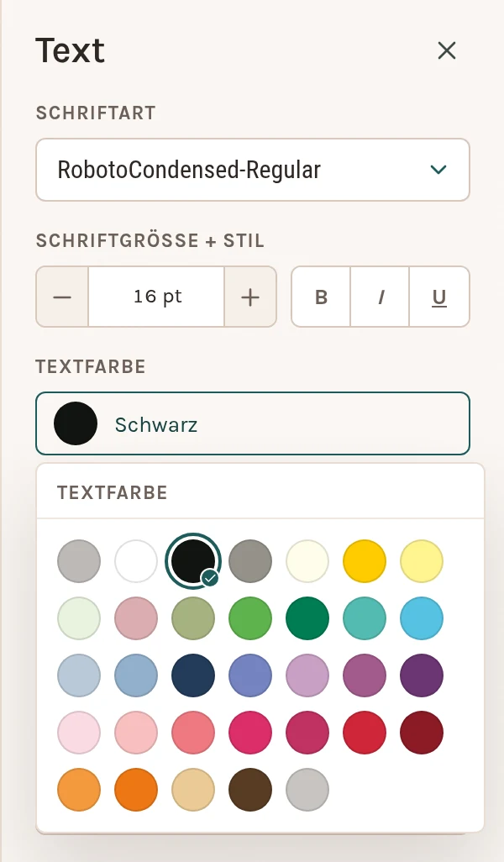Viewport: 504px width, 862px height.
Task: Pick the white color swatch
Action: (136, 560)
